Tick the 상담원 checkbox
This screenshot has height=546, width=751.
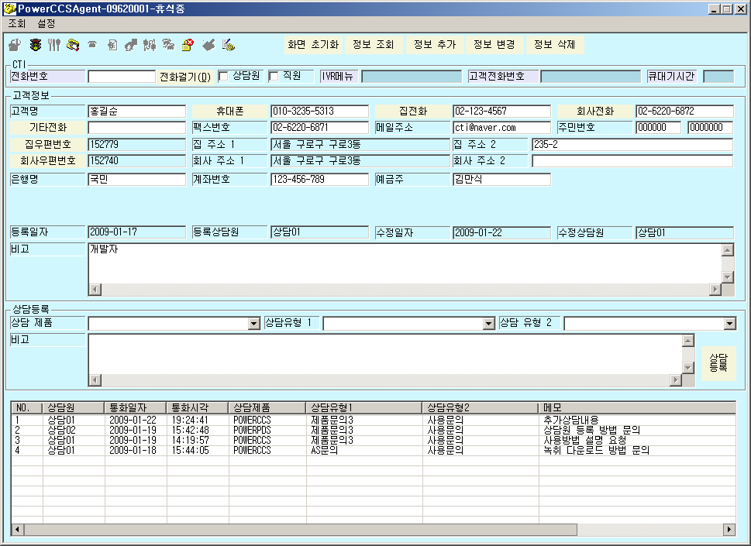tap(223, 77)
